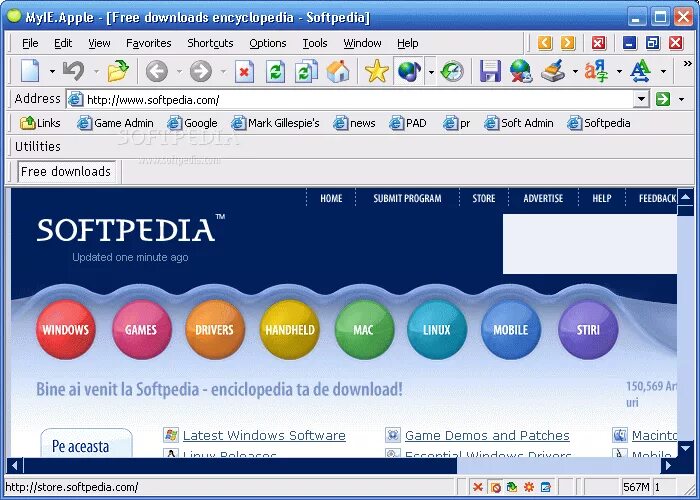Click SUBMIT PROGRAM in page header

tap(407, 198)
